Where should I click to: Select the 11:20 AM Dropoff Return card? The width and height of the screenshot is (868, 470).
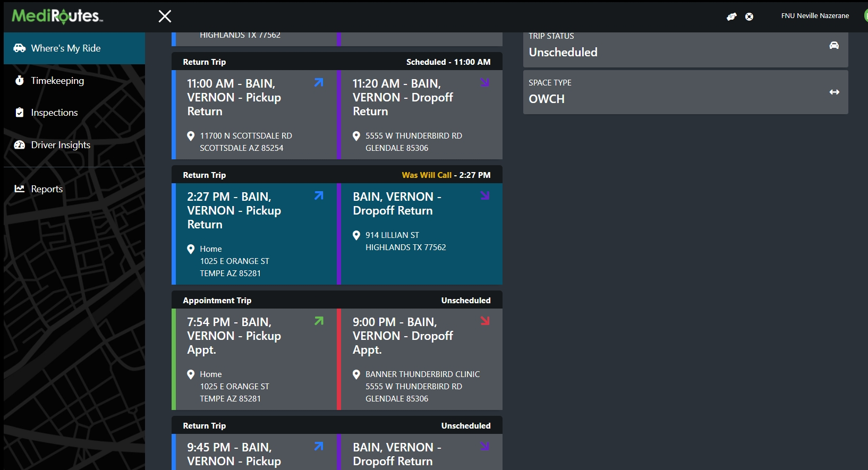420,115
